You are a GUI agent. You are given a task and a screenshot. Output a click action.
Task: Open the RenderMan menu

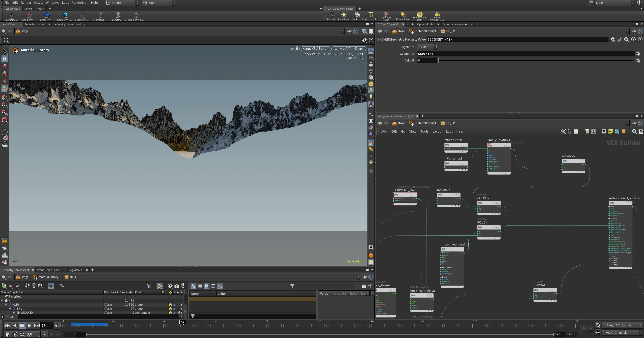80,3
